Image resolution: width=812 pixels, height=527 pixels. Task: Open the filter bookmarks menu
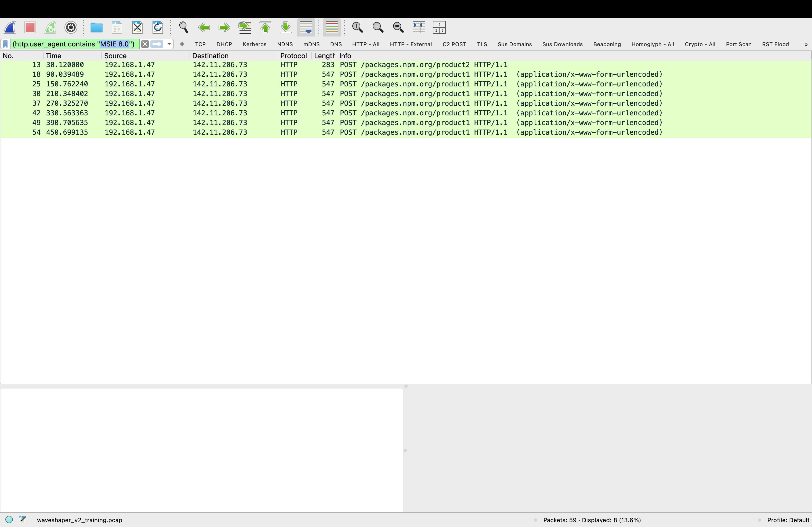[x=5, y=44]
